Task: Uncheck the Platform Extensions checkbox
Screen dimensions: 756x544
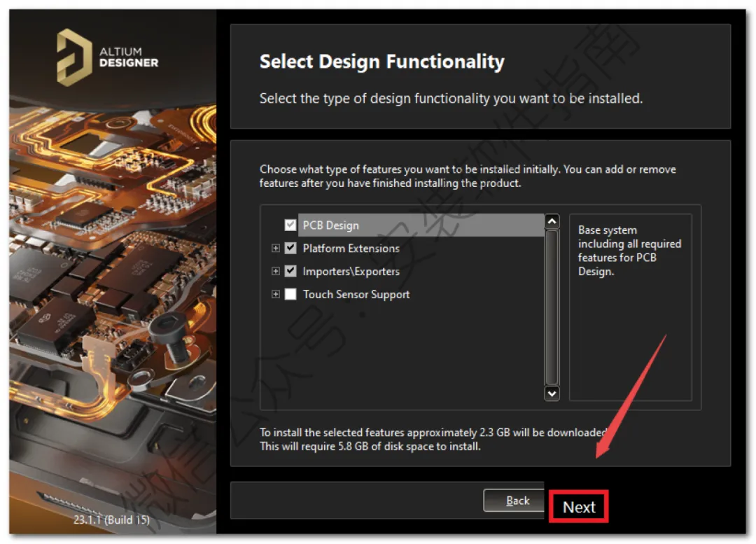Action: pyautogui.click(x=290, y=248)
